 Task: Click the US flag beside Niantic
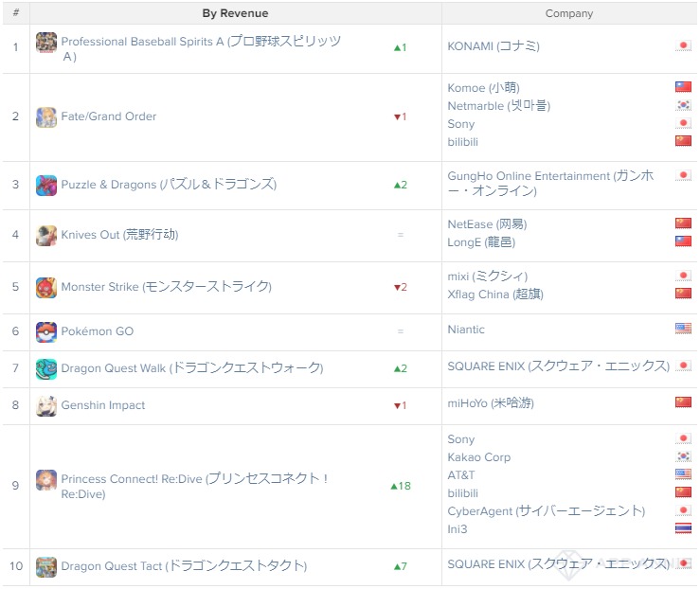click(683, 329)
